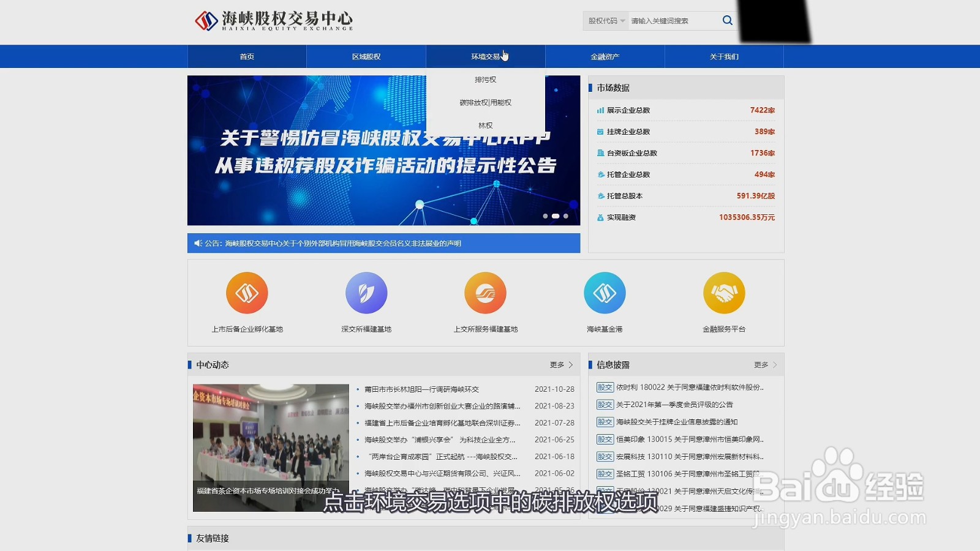Click 更多 in 信息披露 section
This screenshot has width=980, height=551.
coord(765,365)
